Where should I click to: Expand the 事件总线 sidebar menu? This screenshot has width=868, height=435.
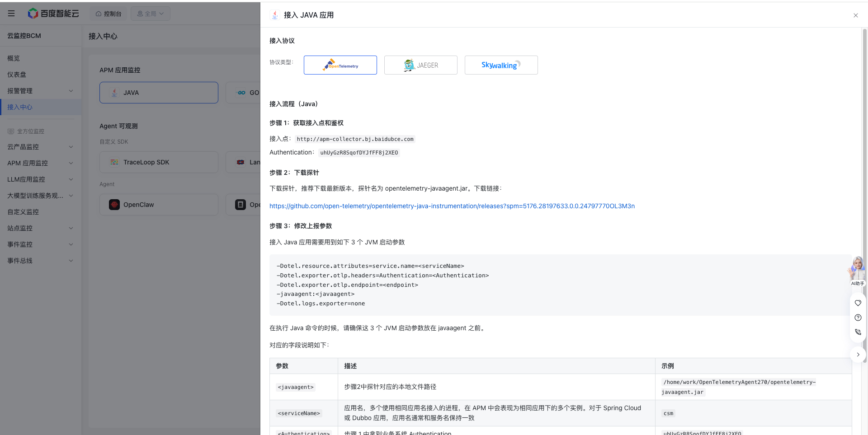[x=41, y=261]
